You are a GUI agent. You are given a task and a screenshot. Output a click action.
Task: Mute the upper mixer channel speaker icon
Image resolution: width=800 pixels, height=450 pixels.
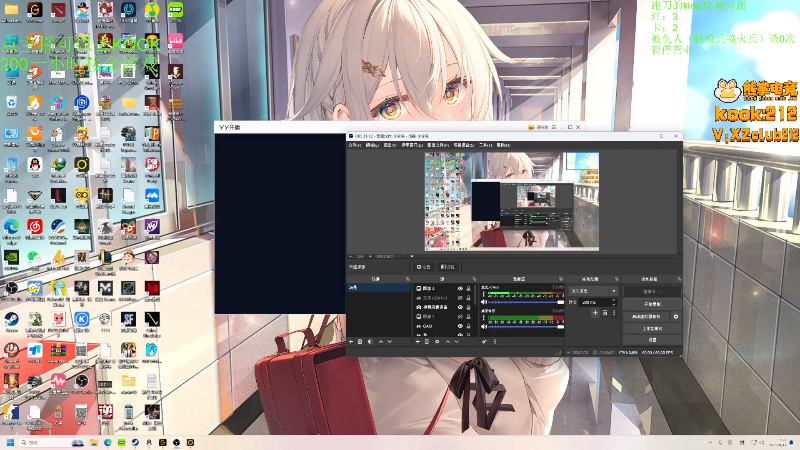pyautogui.click(x=484, y=302)
